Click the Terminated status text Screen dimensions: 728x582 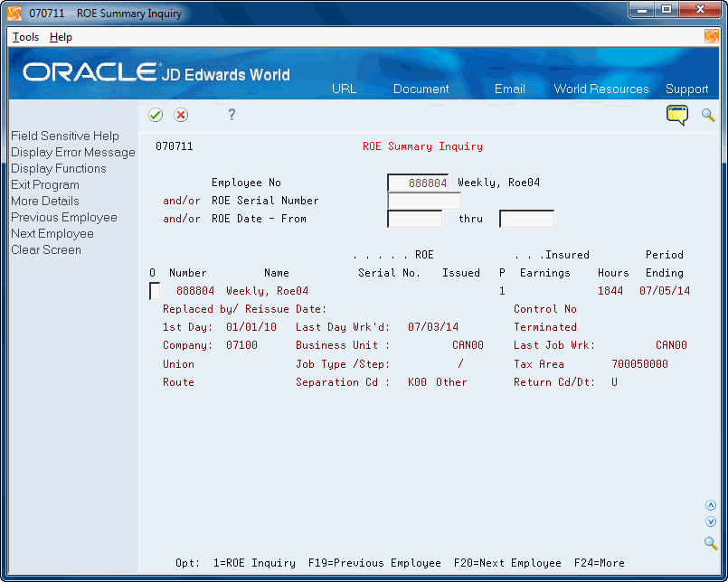(545, 327)
